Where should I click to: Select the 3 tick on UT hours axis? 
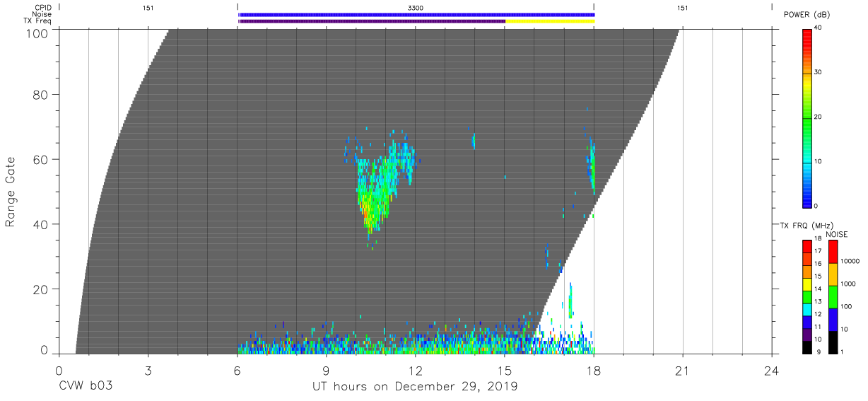[x=148, y=370]
